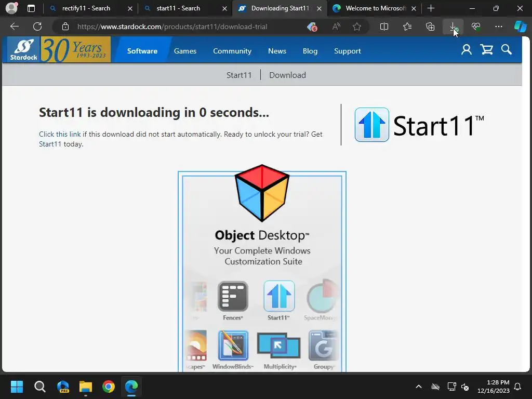Open the notifications bell

pyautogui.click(x=518, y=387)
